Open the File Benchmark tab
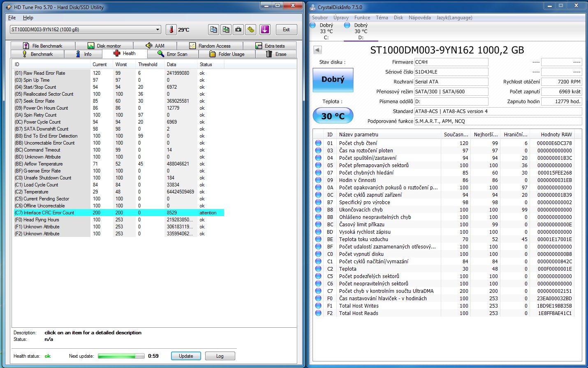588x368 pixels. (x=43, y=46)
